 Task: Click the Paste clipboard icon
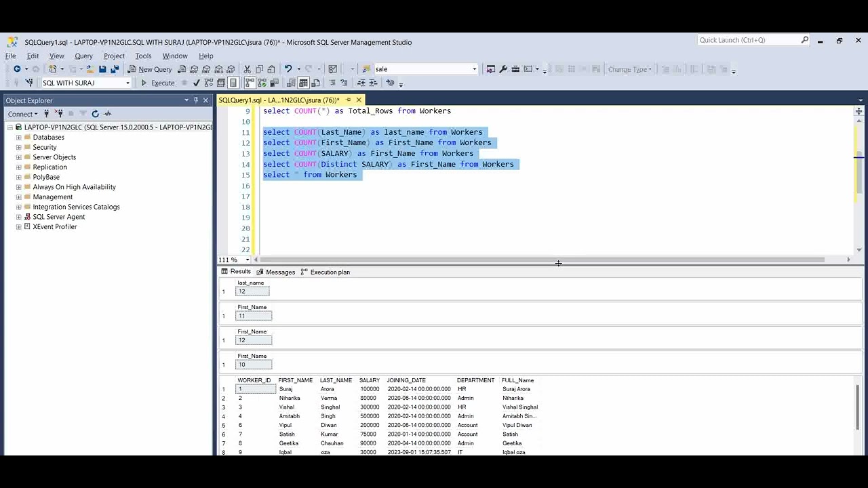[271, 69]
